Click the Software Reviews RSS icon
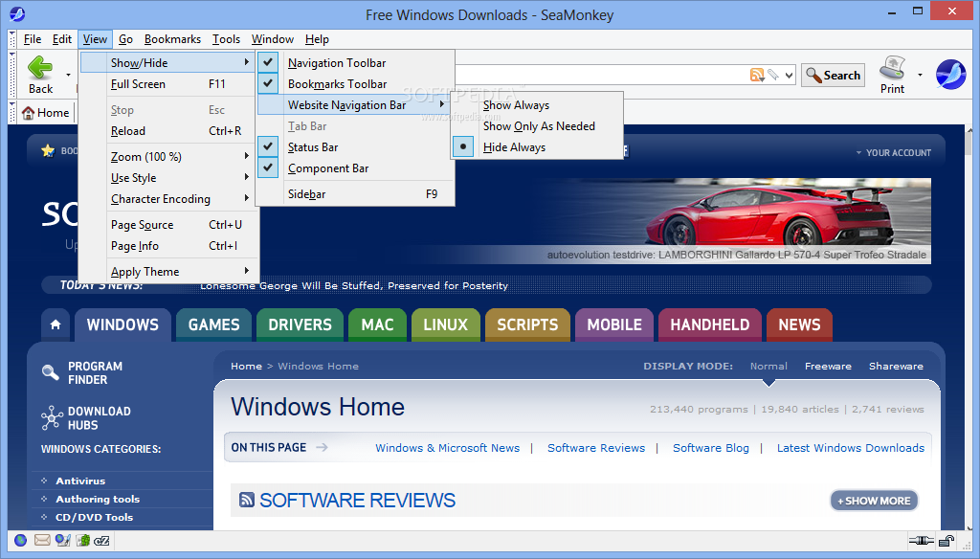Image resolution: width=980 pixels, height=559 pixels. pos(247,500)
